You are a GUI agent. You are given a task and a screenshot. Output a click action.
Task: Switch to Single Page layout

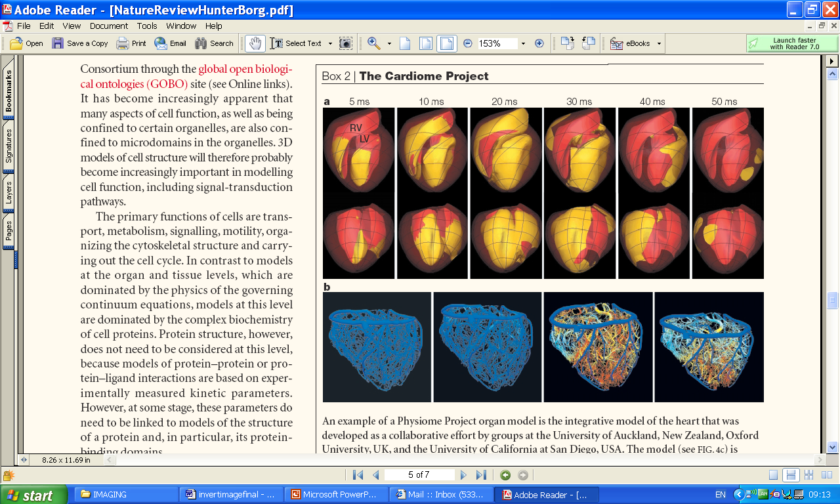(774, 475)
